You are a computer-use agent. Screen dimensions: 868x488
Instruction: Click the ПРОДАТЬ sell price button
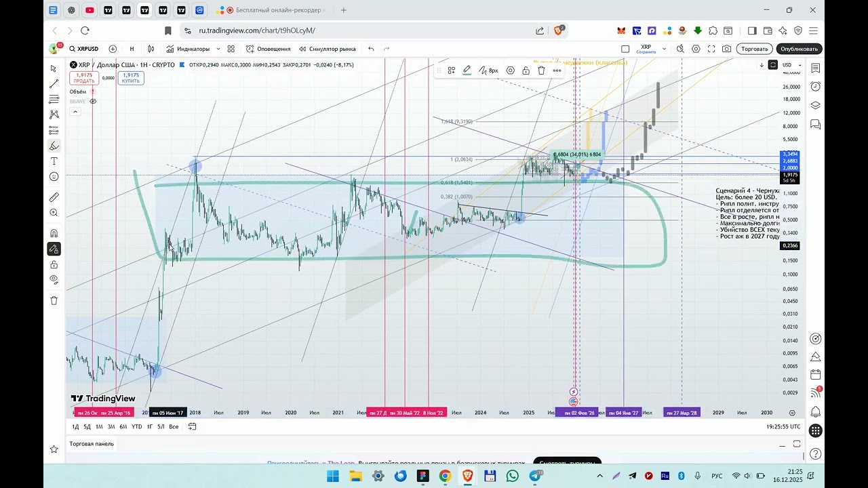coord(84,78)
